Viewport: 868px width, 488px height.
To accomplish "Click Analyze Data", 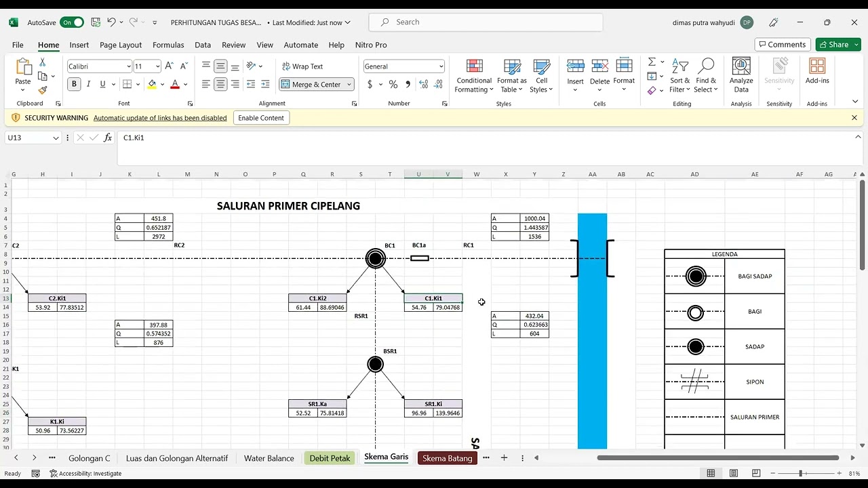I will 741,76.
